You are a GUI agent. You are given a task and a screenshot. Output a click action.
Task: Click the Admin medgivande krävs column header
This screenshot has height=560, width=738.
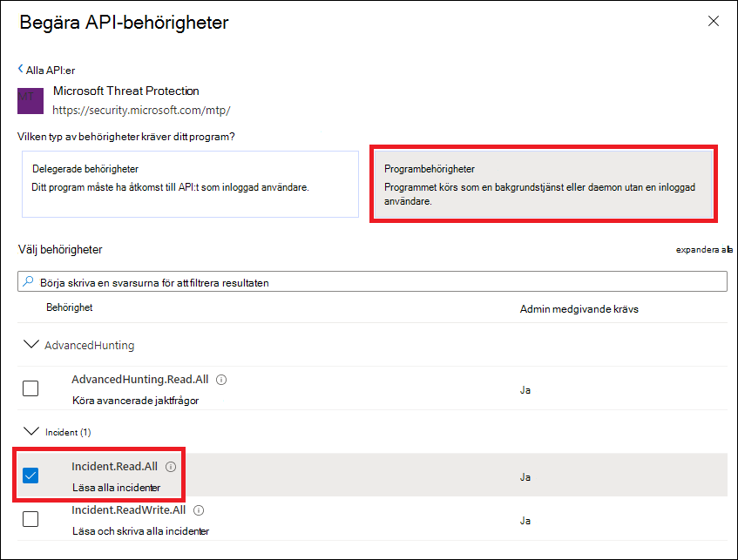pos(579,309)
